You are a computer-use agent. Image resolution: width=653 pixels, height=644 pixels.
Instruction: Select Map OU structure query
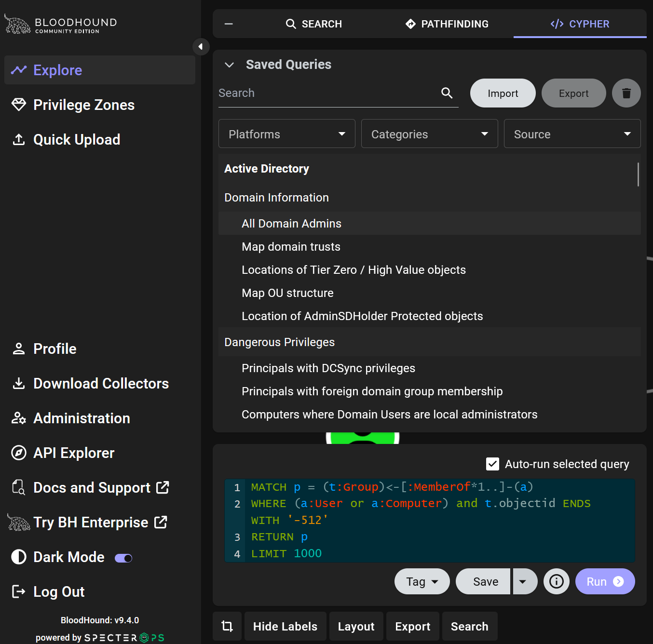click(430, 293)
